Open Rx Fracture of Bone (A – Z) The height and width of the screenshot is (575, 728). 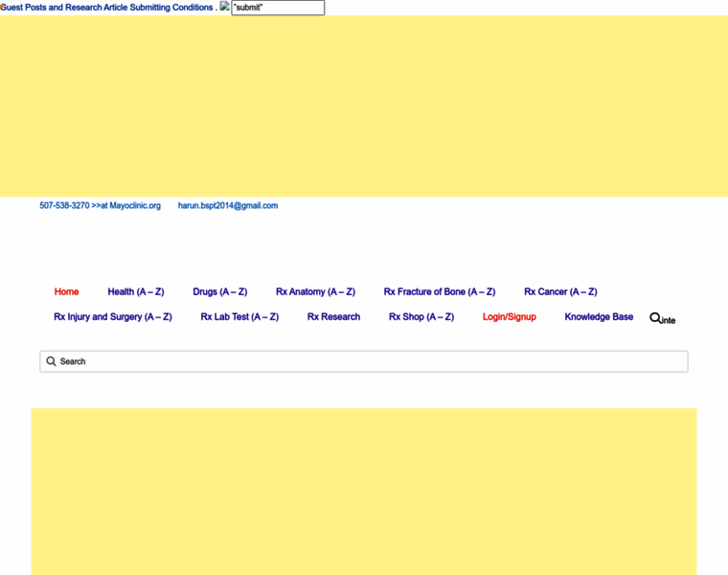click(x=440, y=291)
